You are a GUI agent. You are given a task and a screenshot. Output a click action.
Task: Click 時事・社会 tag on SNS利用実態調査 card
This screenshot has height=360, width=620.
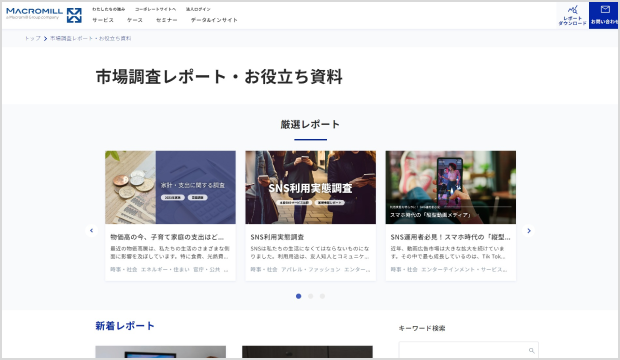coord(264,269)
